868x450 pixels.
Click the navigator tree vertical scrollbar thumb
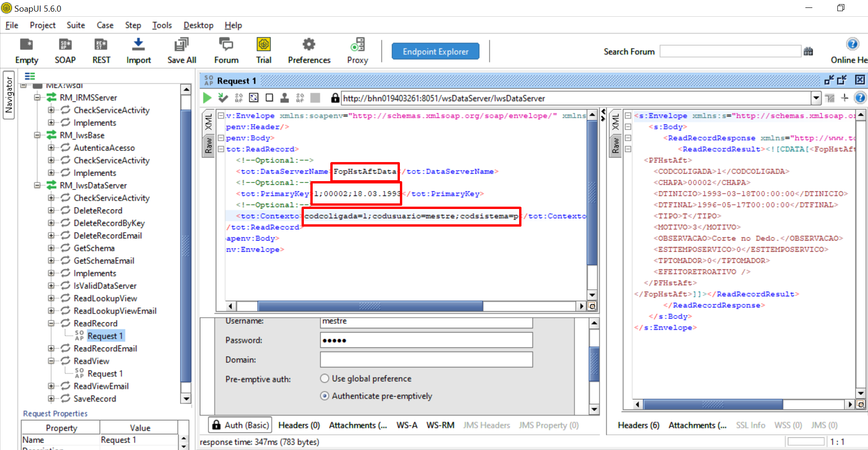pos(186,245)
